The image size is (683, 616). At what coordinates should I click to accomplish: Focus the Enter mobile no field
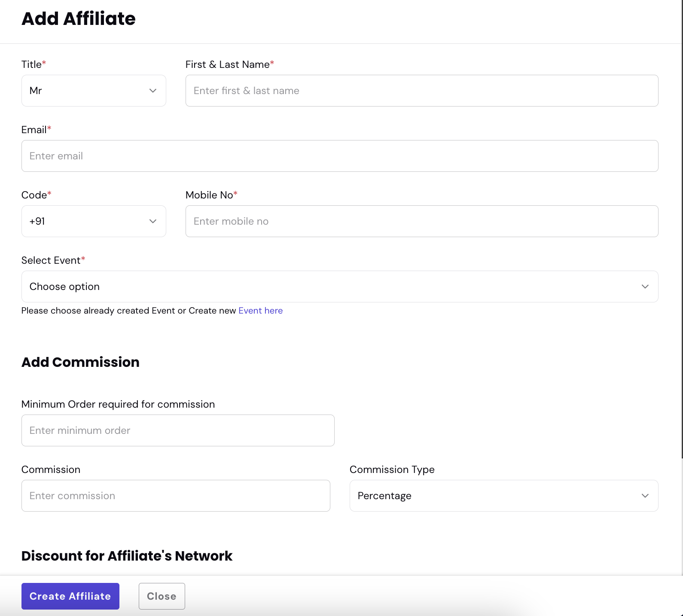tap(421, 221)
